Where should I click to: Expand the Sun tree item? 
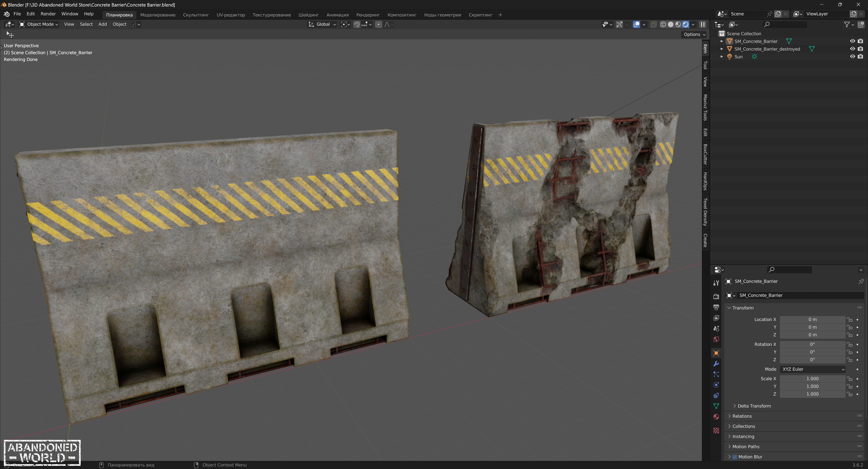click(x=722, y=56)
